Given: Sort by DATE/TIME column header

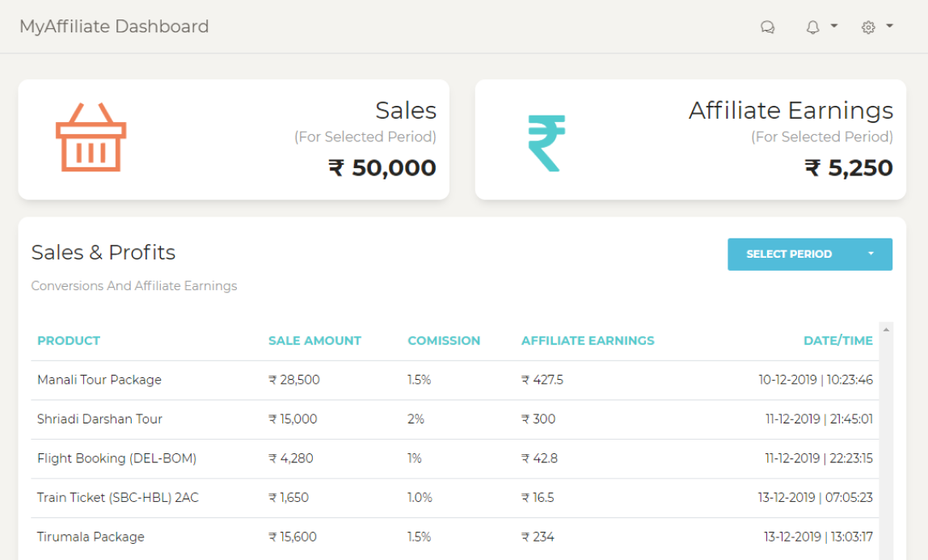Looking at the screenshot, I should pyautogui.click(x=837, y=340).
